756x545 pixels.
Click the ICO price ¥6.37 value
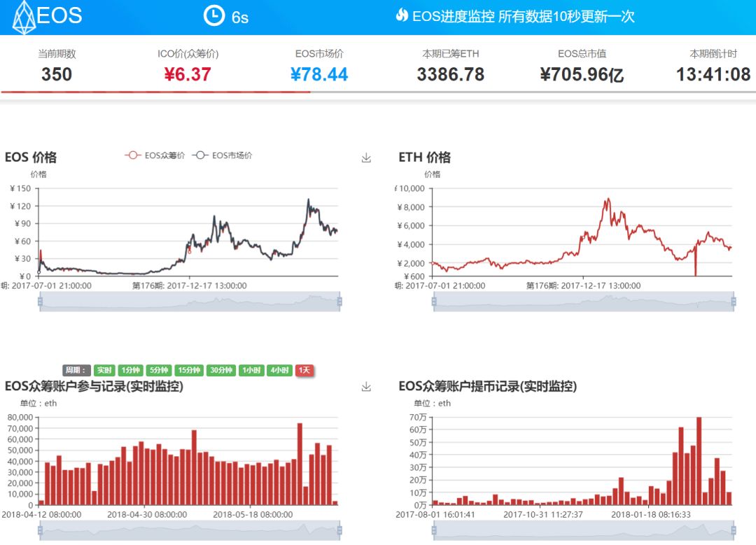pos(188,74)
